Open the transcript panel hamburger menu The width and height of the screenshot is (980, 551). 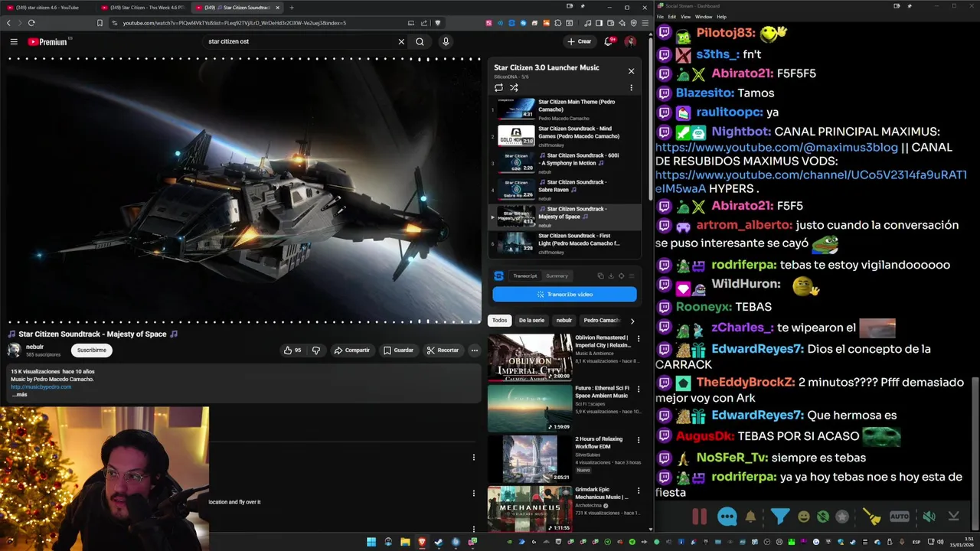632,275
